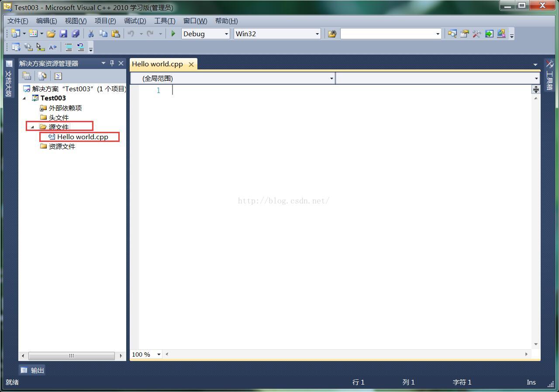Open the 窗口(W) menu
This screenshot has width=559, height=392.
[x=195, y=21]
